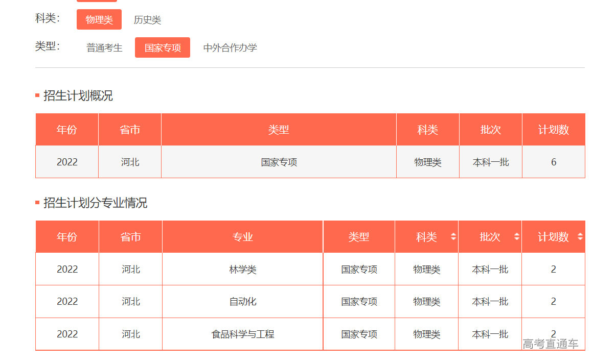Sort the table by 计划数 column
The height and width of the screenshot is (364, 593).
pyautogui.click(x=580, y=236)
